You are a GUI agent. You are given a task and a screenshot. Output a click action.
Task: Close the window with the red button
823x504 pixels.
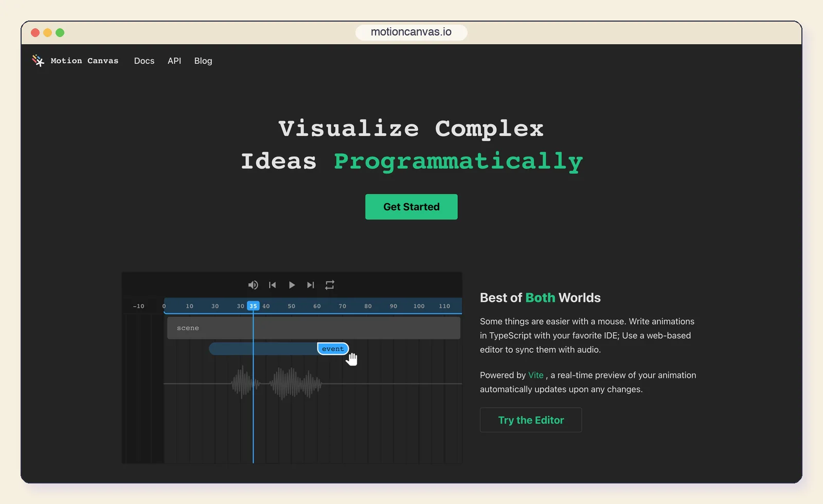35,32
